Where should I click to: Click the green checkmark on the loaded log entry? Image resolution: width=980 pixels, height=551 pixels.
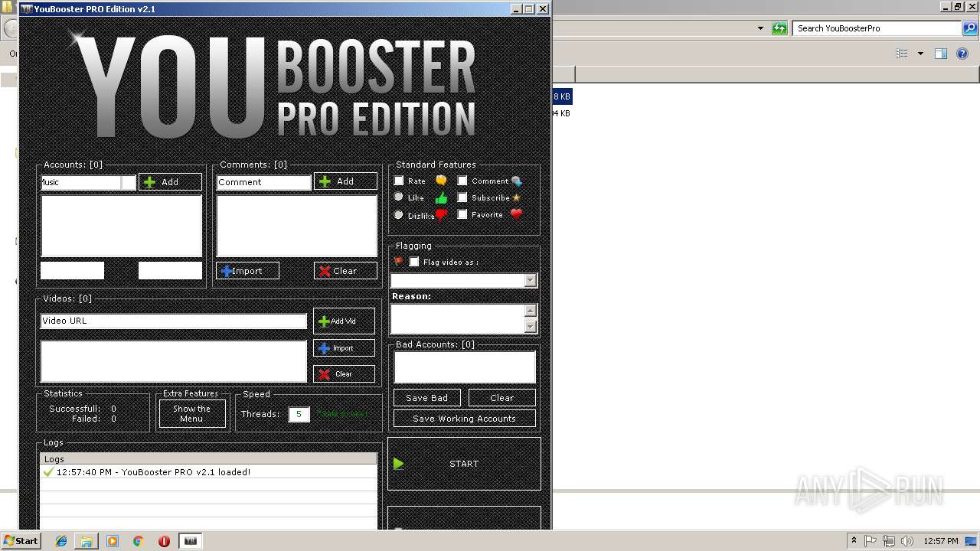pos(48,472)
